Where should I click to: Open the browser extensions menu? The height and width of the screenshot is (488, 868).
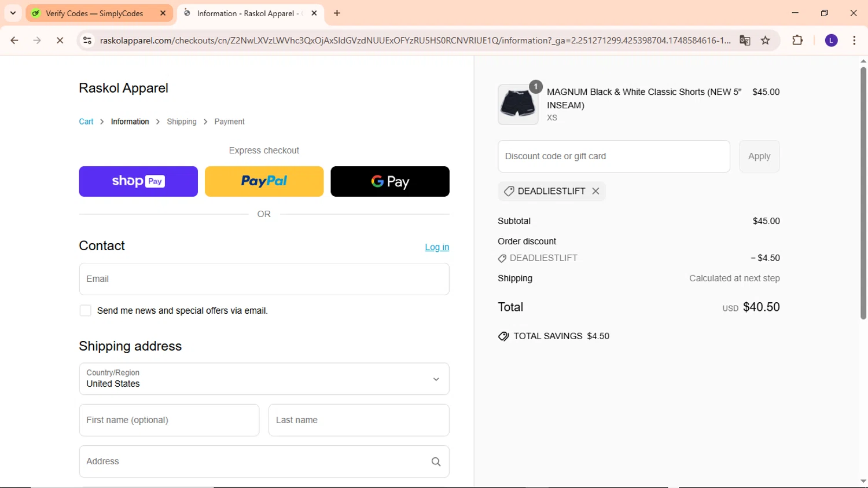click(x=797, y=41)
